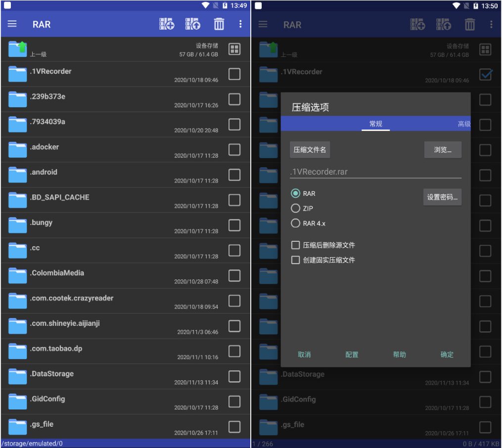Screen dimensions: 502x448
Task: Open the .com.taobao.dp folder icon
Action: [18, 352]
